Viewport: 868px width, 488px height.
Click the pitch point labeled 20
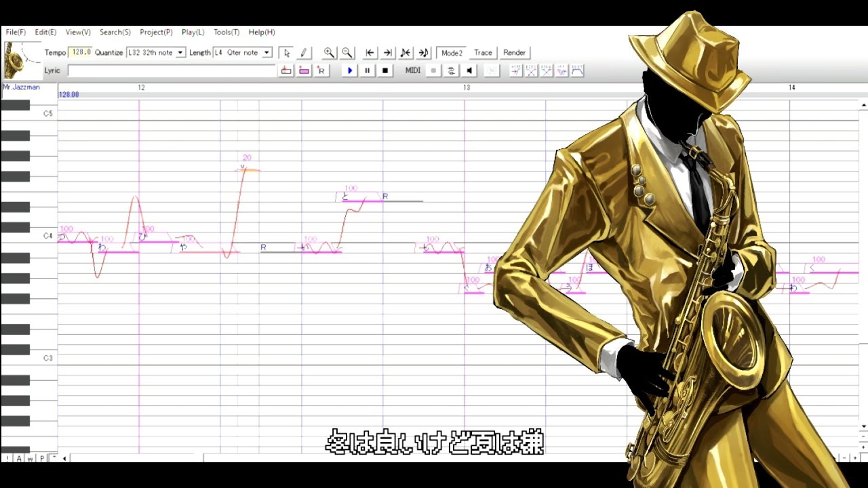(246, 158)
